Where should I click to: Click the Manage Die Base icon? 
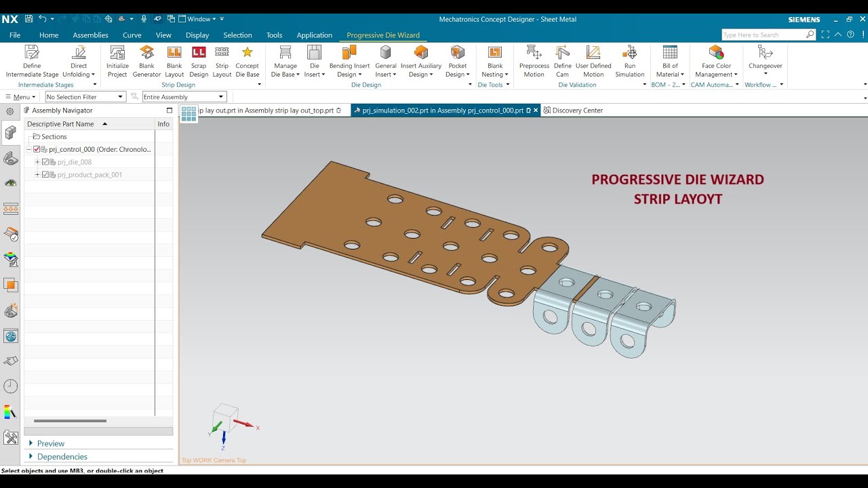coord(285,52)
